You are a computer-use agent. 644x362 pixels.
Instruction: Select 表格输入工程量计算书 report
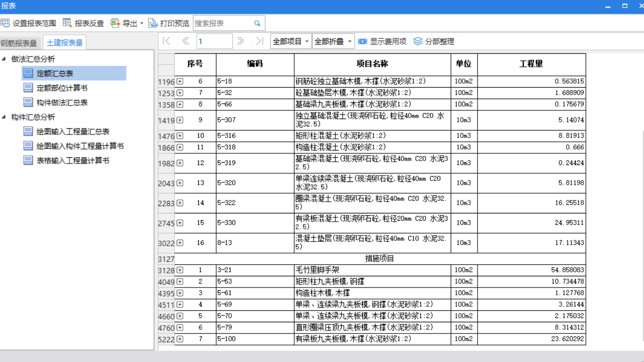click(67, 161)
